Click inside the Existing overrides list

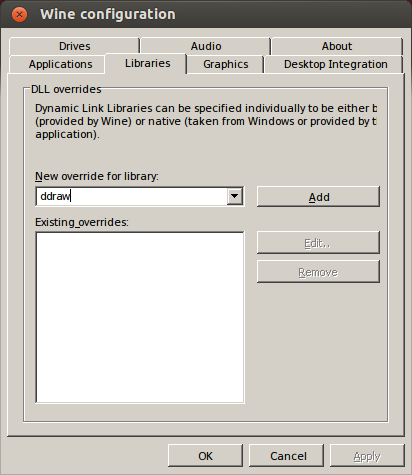[x=140, y=317]
